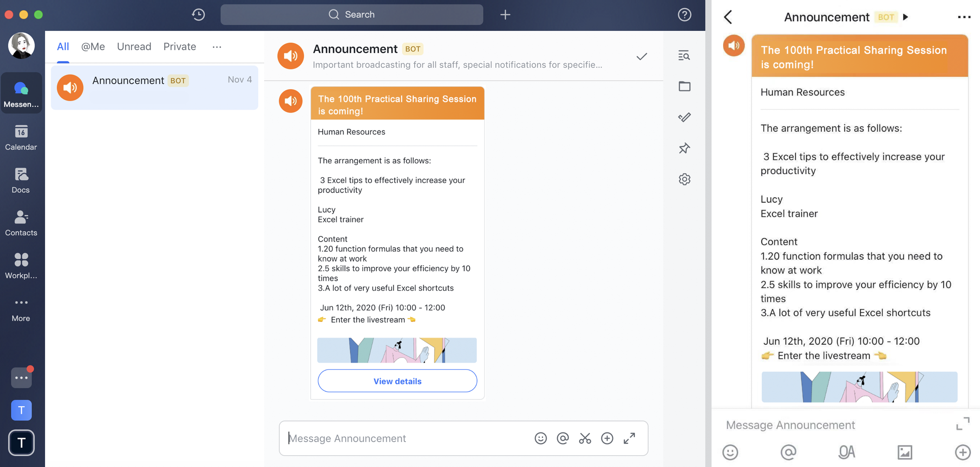Image resolution: width=980 pixels, height=467 pixels.
Task: Open the help question mark icon
Action: 684,15
